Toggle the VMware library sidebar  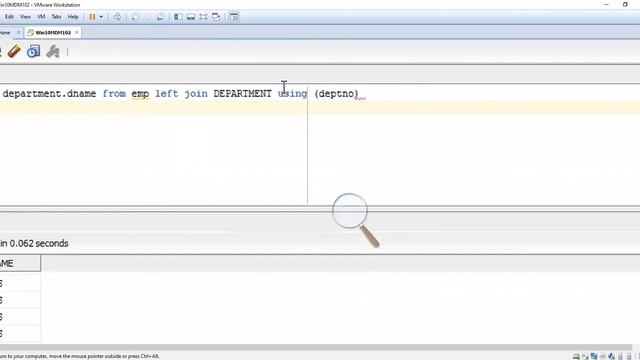click(x=178, y=17)
